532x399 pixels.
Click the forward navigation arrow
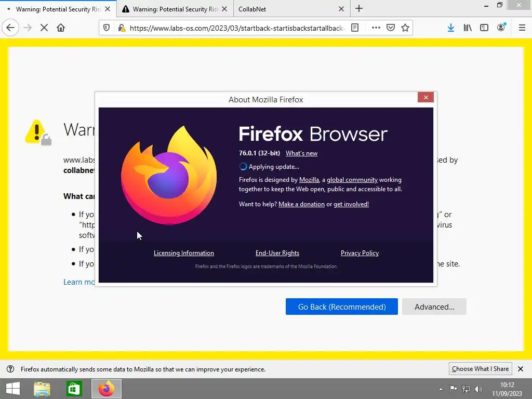28,28
